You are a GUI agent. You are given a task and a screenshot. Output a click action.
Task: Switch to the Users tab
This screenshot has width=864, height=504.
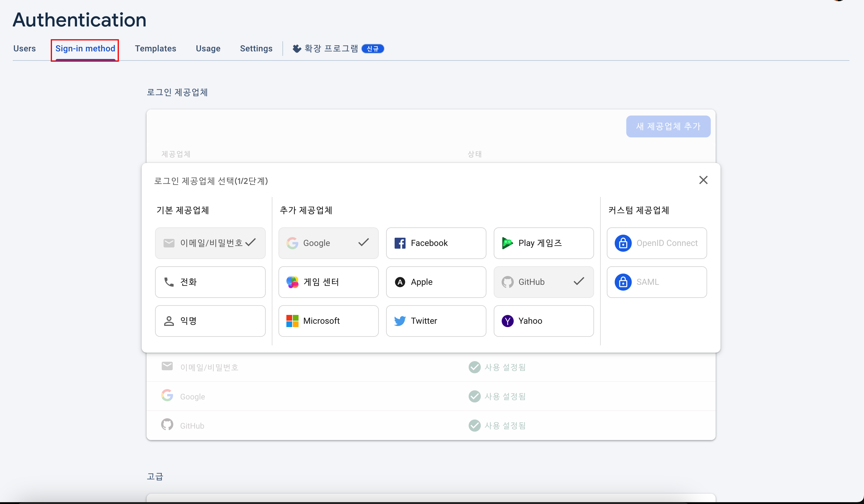coord(24,49)
